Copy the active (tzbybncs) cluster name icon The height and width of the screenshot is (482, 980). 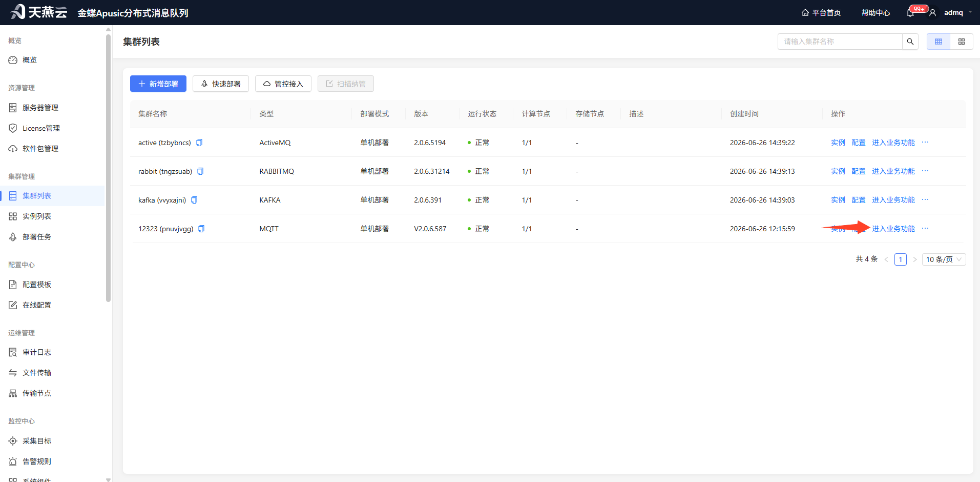point(199,143)
